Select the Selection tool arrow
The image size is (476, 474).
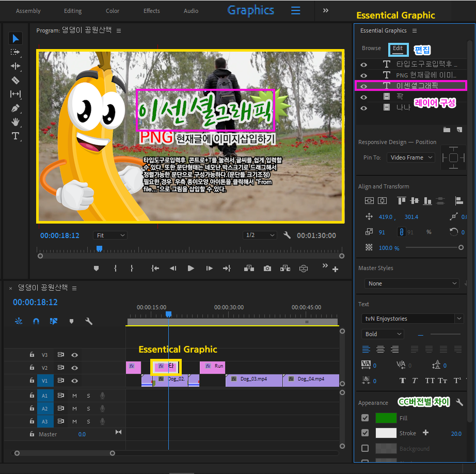pos(15,39)
